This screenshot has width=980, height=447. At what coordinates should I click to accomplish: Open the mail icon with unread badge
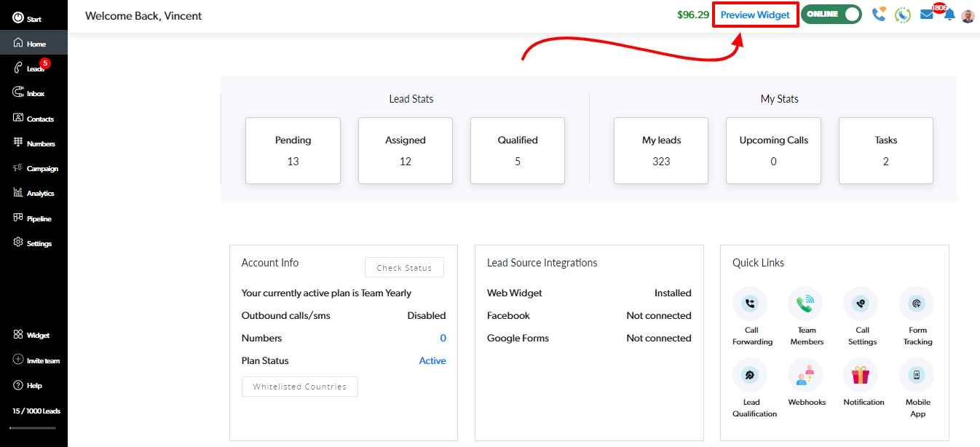(926, 15)
